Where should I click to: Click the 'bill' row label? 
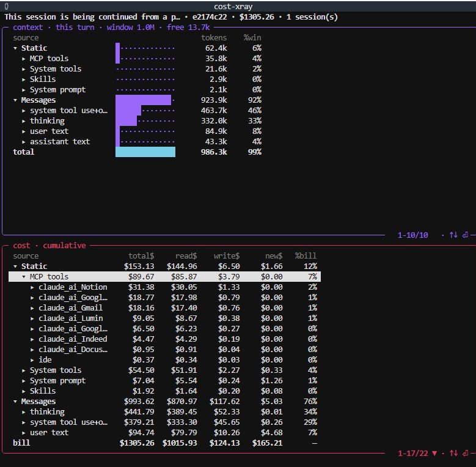[21, 443]
